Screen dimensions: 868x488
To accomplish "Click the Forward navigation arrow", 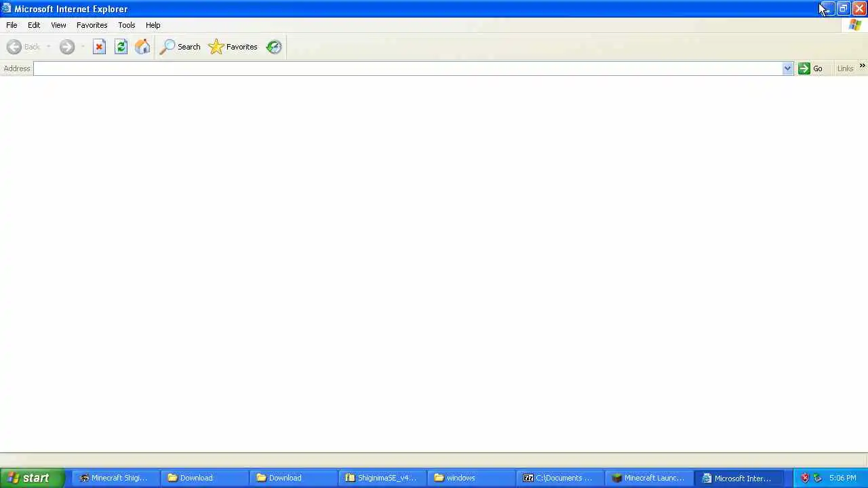I will (x=66, y=47).
